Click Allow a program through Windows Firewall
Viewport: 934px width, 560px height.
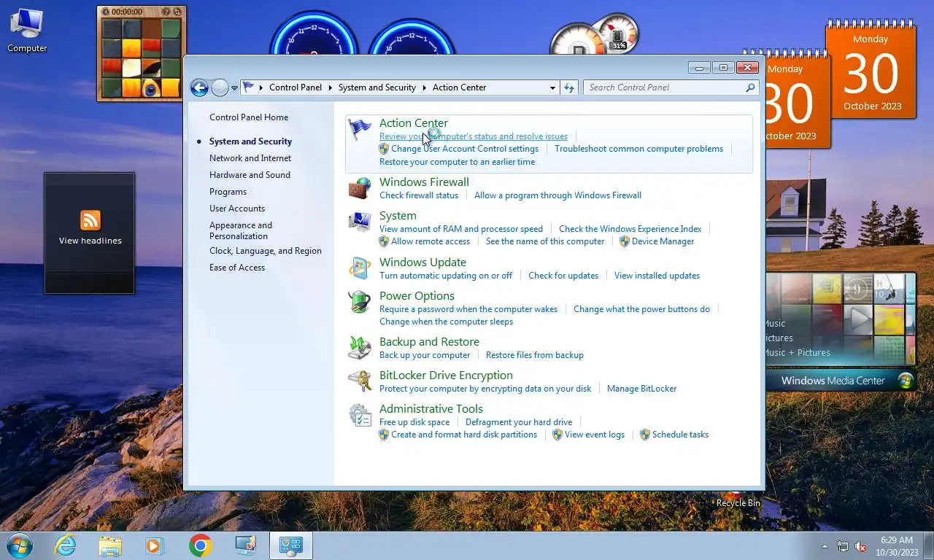pos(557,195)
